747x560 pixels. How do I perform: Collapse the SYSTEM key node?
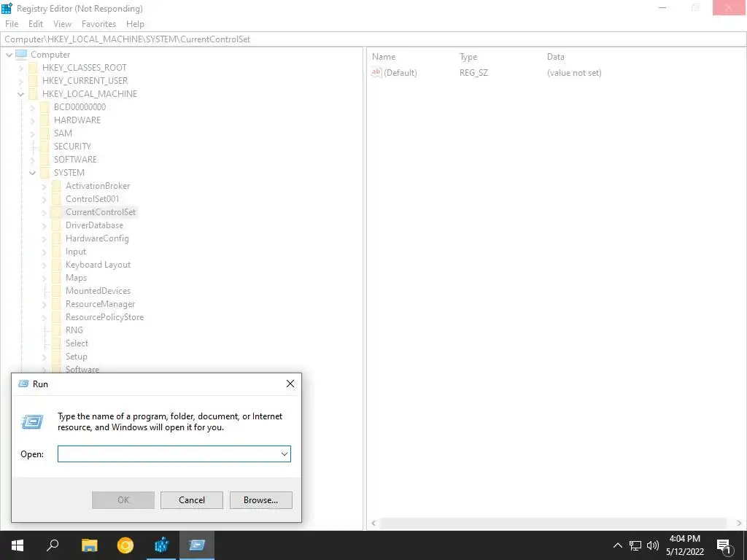pyautogui.click(x=32, y=173)
